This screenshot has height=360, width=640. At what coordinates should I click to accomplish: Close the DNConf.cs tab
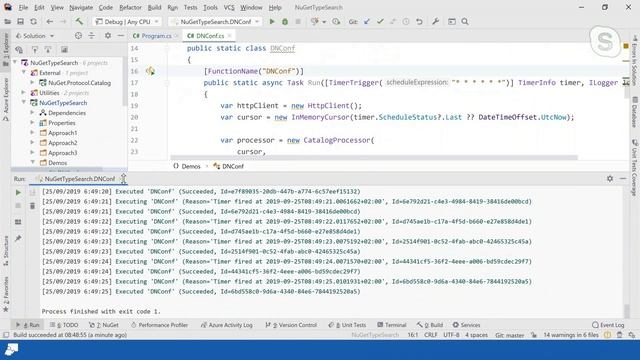point(229,36)
